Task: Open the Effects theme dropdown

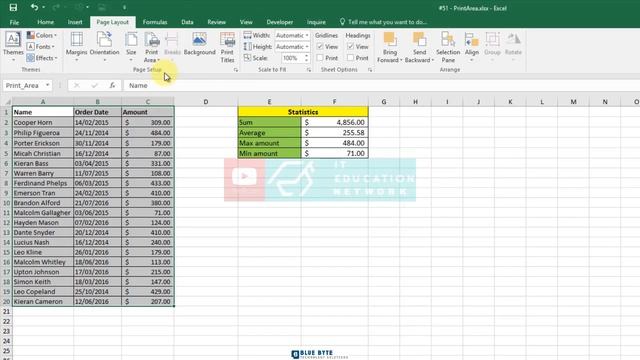Action: (x=42, y=58)
